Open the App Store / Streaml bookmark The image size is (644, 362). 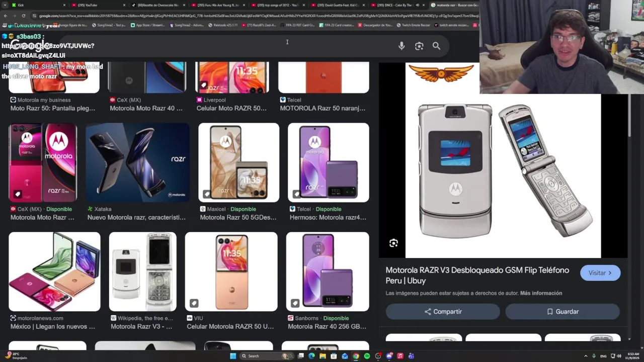(x=147, y=25)
